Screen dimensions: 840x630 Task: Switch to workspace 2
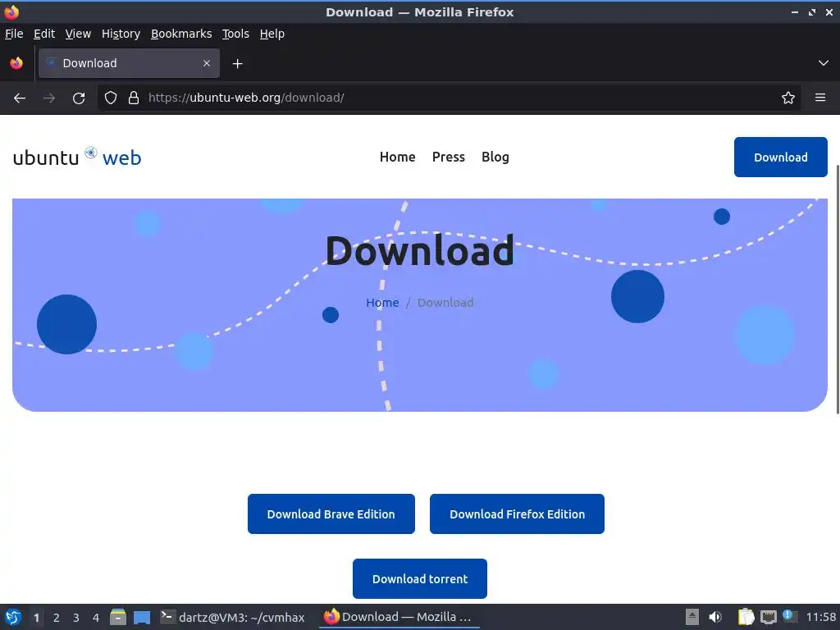pyautogui.click(x=57, y=618)
